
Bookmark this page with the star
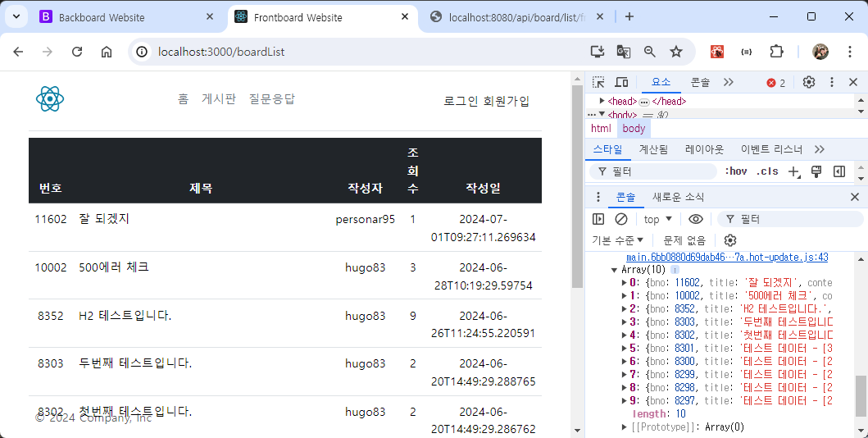point(676,52)
